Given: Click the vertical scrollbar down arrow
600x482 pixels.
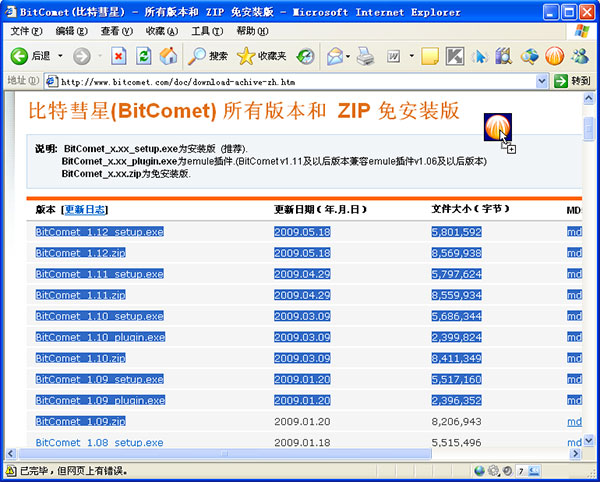Looking at the screenshot, I should click(x=590, y=449).
